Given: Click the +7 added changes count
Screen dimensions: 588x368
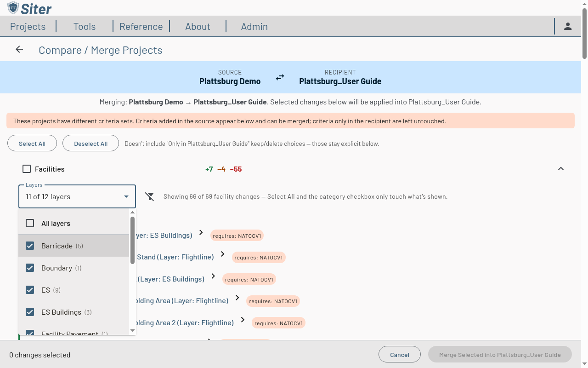Looking at the screenshot, I should [209, 169].
